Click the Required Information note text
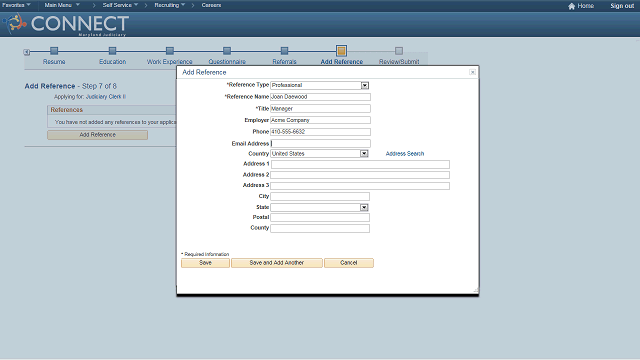This screenshot has width=640, height=360. [x=205, y=254]
